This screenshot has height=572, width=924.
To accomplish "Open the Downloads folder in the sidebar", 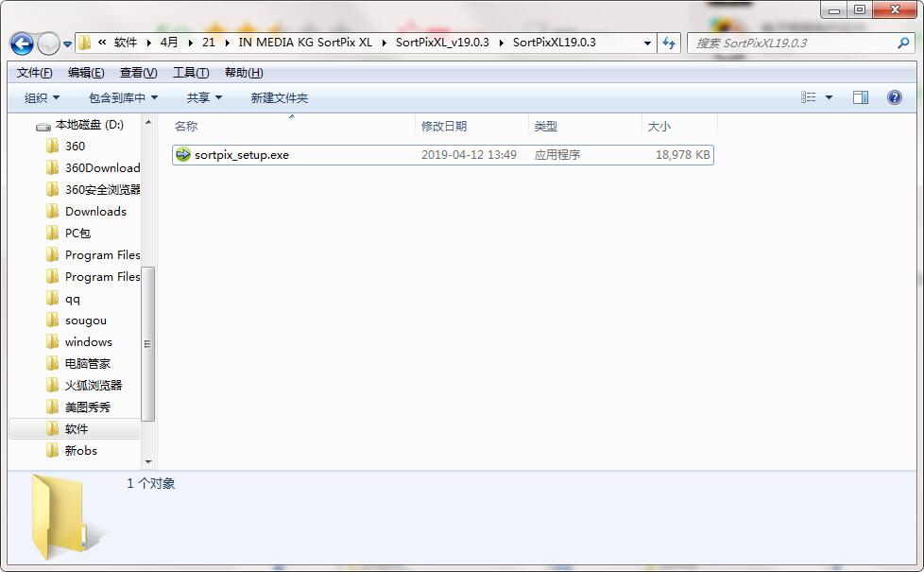I will point(95,212).
